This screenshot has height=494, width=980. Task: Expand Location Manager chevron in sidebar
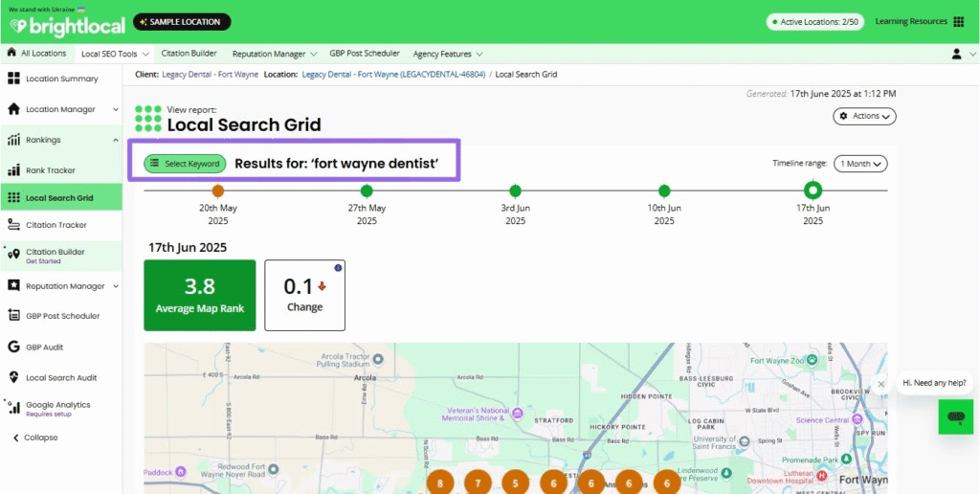pos(116,109)
